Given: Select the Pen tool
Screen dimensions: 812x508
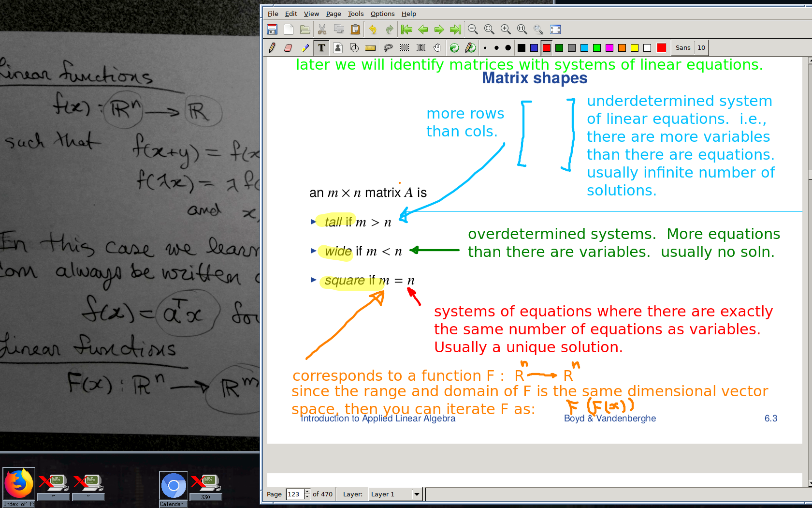Looking at the screenshot, I should [x=272, y=48].
